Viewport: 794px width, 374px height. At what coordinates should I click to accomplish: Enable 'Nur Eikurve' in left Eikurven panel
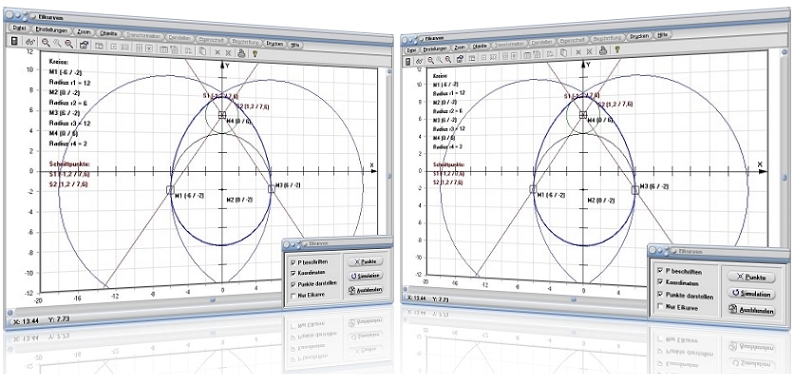click(293, 295)
